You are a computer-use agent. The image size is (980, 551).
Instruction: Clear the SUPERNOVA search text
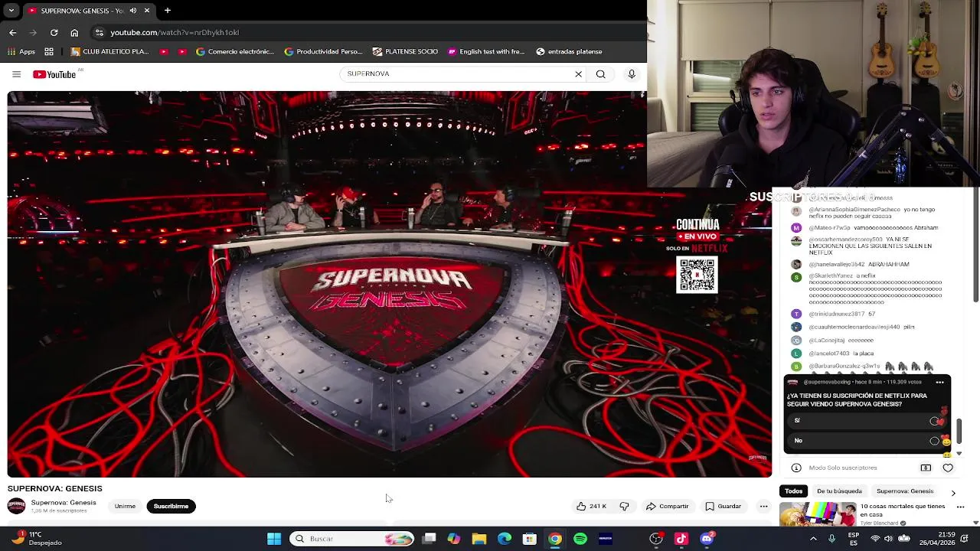point(578,74)
